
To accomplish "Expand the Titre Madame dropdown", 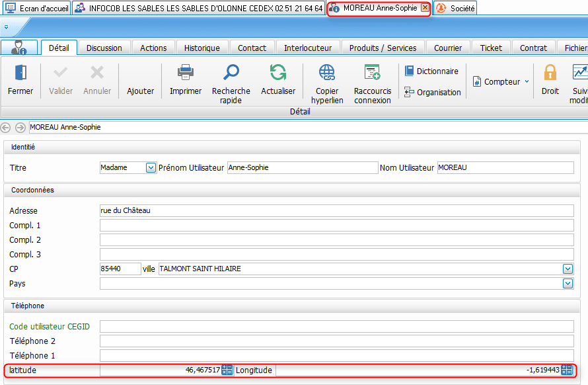I will click(x=151, y=168).
